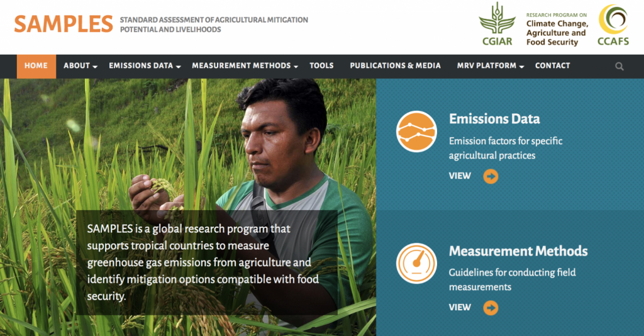Image resolution: width=644 pixels, height=336 pixels.
Task: Expand the Measurement Methods navigation dropdown
Action: [245, 66]
